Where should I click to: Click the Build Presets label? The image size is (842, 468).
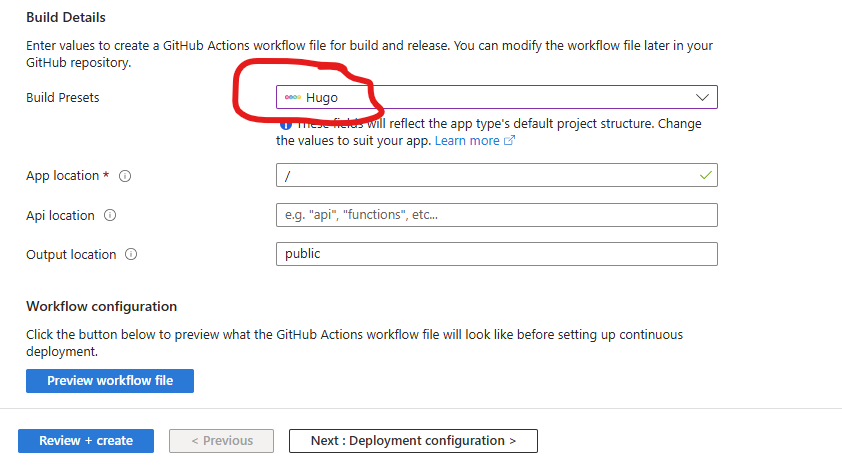click(62, 97)
